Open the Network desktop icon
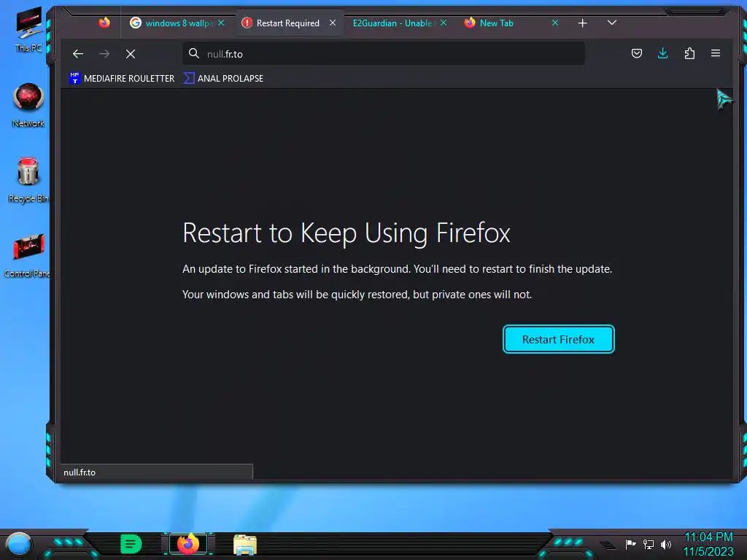The image size is (747, 560). click(28, 105)
